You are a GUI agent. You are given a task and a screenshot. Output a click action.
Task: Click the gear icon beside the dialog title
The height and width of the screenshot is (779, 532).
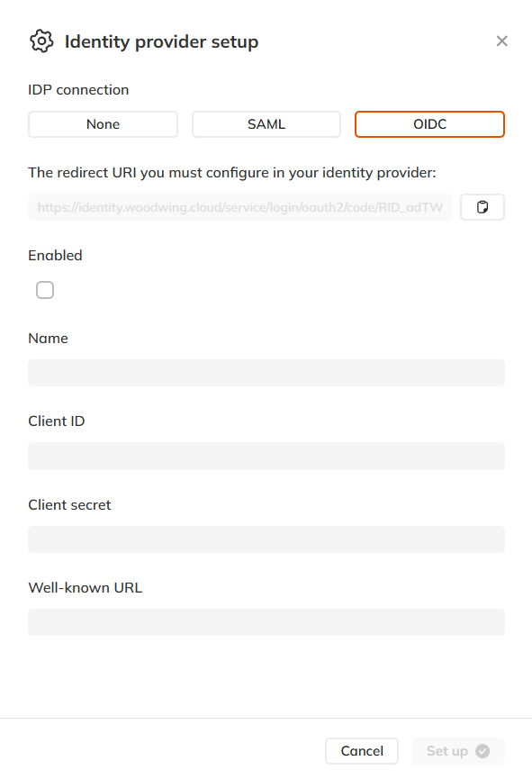(41, 41)
